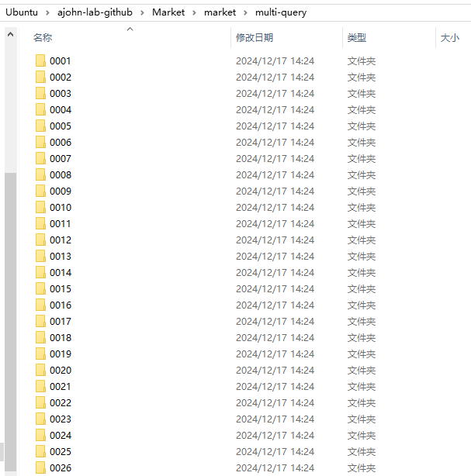Select the 0020 folder icon
The width and height of the screenshot is (471, 476).
click(x=40, y=370)
